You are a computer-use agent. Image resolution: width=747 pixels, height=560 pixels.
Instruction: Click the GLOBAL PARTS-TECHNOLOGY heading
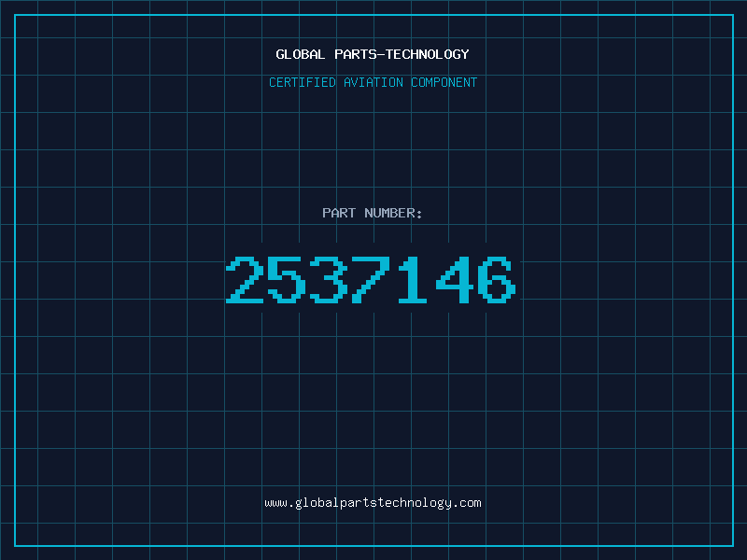click(373, 54)
